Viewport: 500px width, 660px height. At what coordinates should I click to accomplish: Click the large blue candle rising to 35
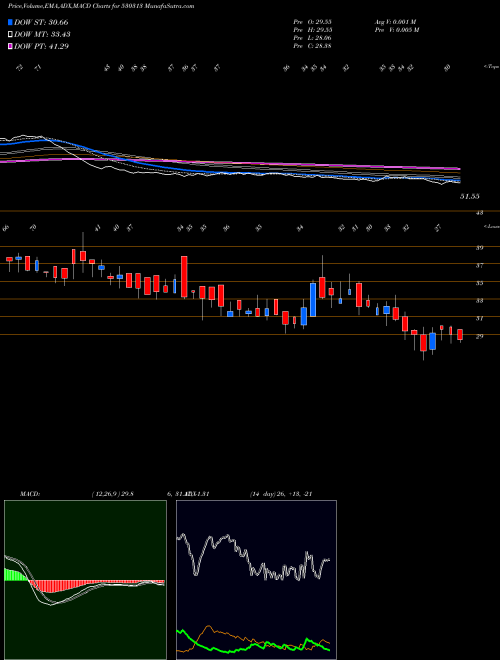313,300
